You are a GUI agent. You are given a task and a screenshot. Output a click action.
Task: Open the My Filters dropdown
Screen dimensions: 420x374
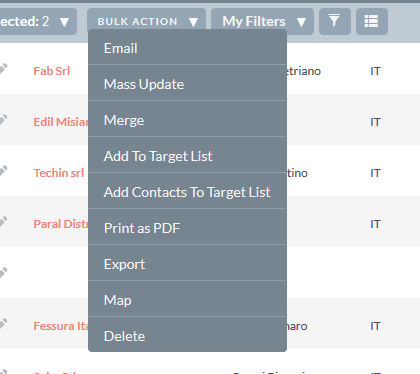tap(262, 21)
